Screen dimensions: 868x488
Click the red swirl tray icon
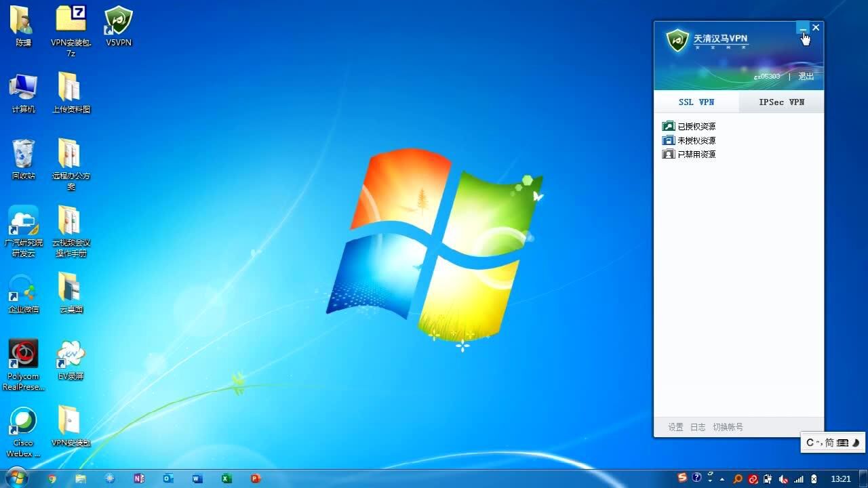coord(753,479)
